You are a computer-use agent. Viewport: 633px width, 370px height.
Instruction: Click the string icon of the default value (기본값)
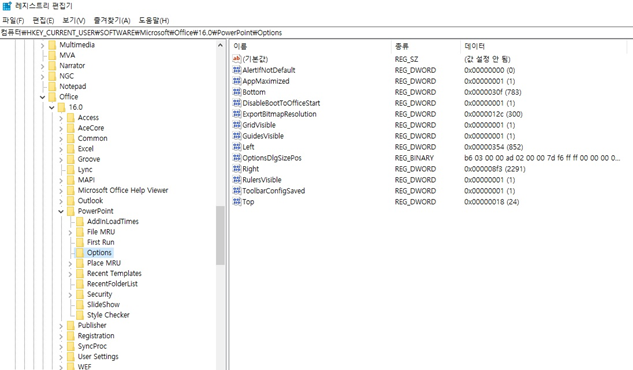237,59
